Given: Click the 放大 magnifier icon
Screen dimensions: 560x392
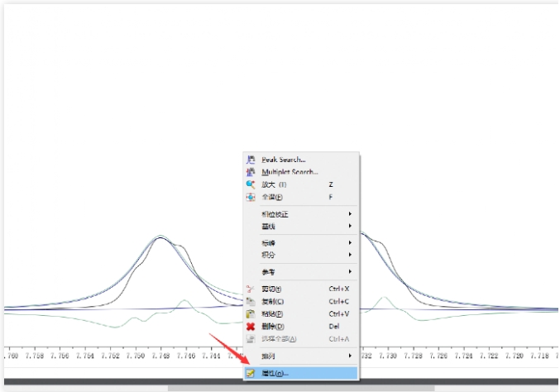Looking at the screenshot, I should pos(250,184).
